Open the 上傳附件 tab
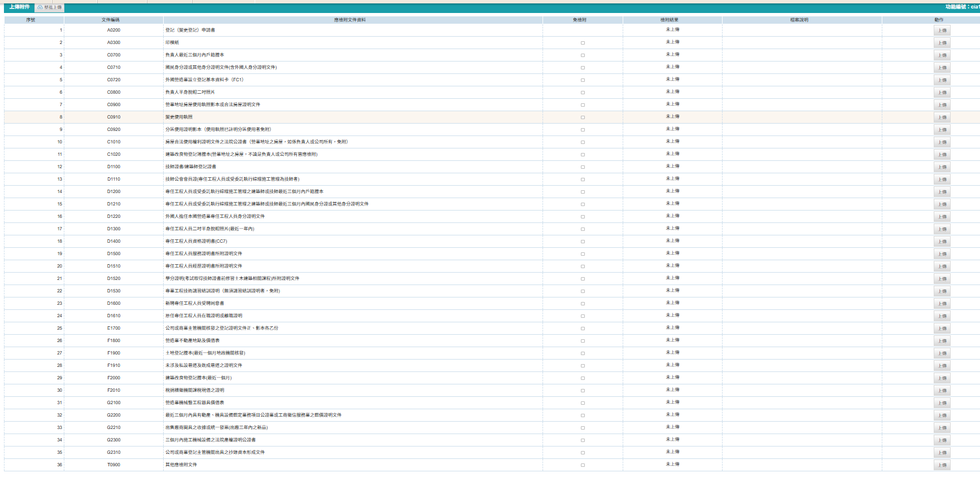The height and width of the screenshot is (477, 980). pos(19,7)
